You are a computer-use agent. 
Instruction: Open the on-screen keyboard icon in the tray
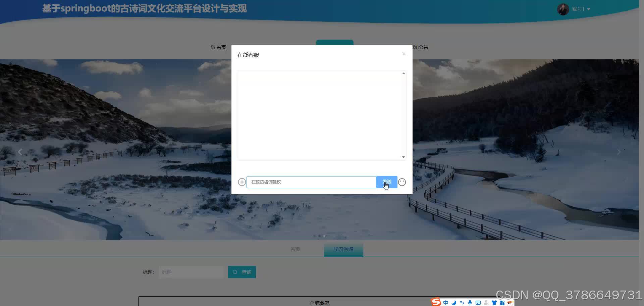coord(478,302)
